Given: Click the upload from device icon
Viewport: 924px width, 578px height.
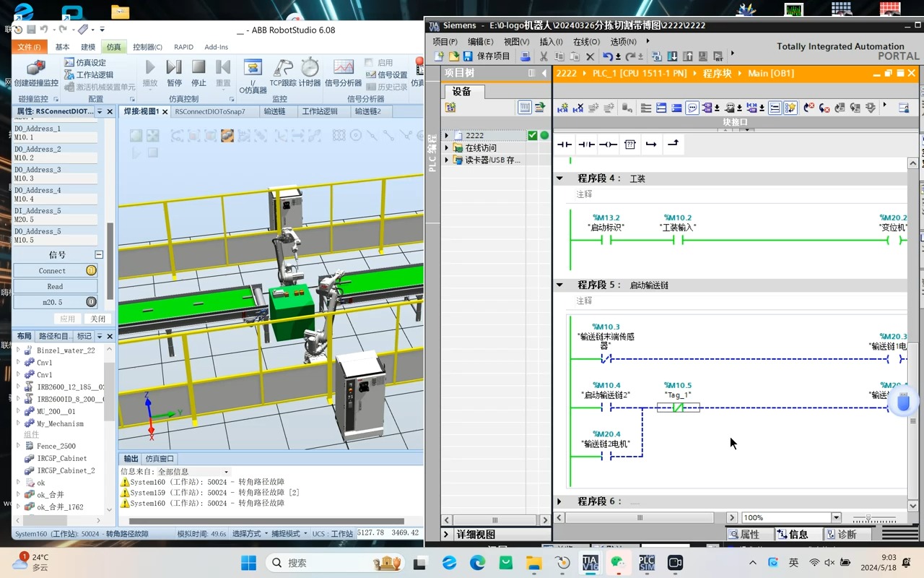Looking at the screenshot, I should click(687, 56).
